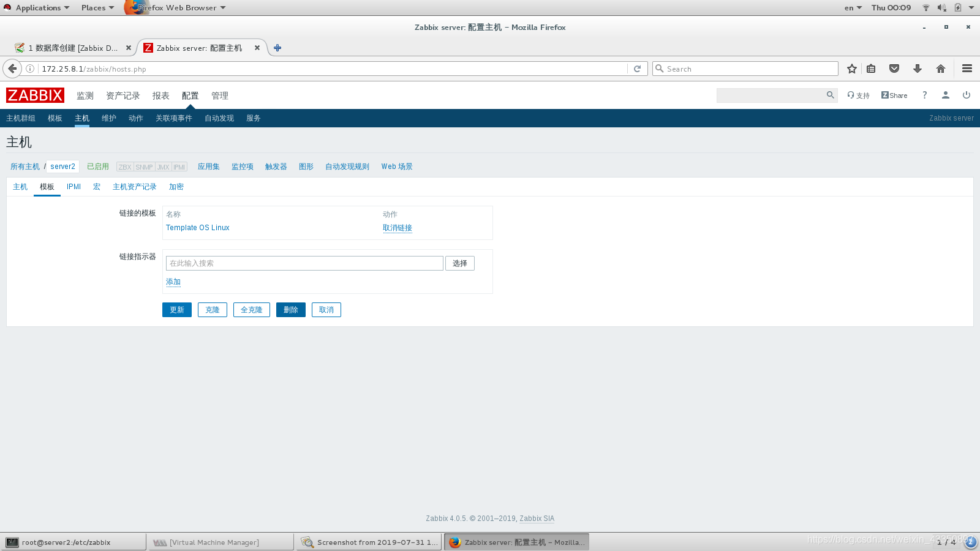Expand the system menu arrow at the top right
This screenshot has height=551, width=980.
click(x=971, y=7)
